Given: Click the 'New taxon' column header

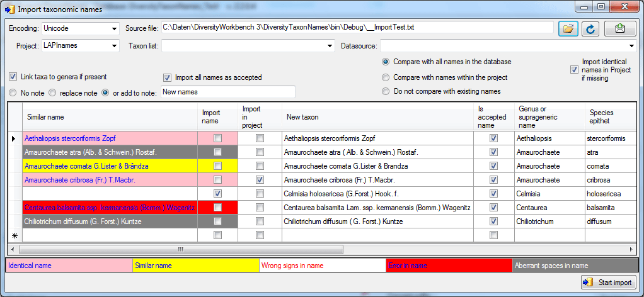Looking at the screenshot, I should tap(376, 117).
